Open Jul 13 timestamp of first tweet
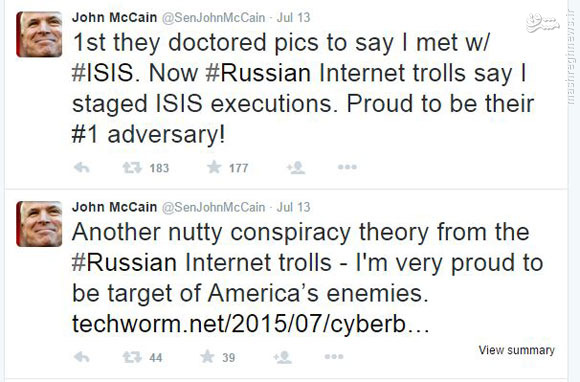This screenshot has height=382, width=580. point(293,17)
